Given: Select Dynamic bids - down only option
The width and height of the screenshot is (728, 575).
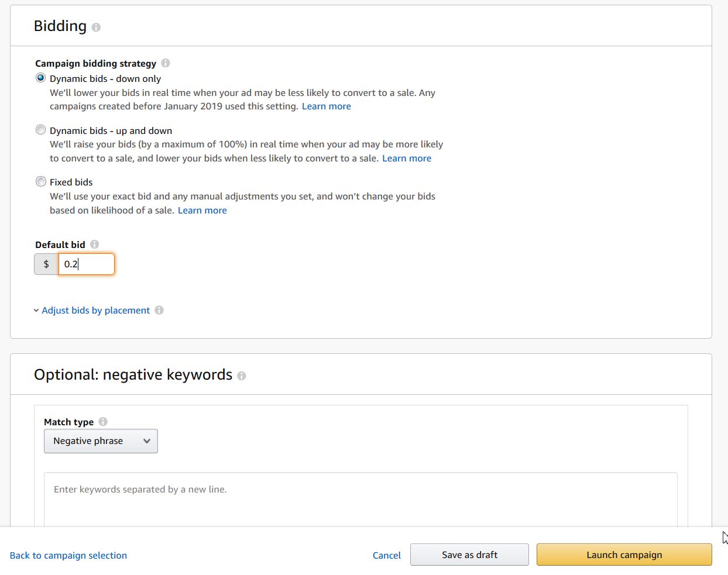Looking at the screenshot, I should coord(41,78).
